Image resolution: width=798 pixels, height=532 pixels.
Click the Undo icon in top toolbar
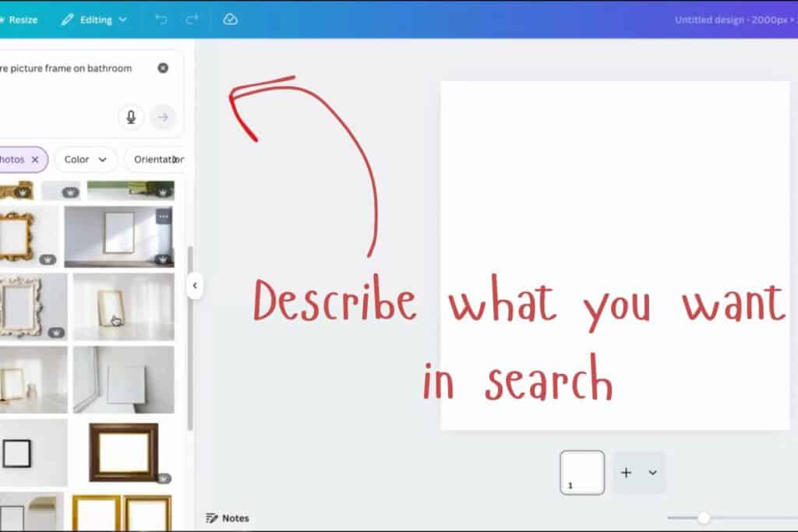161,19
